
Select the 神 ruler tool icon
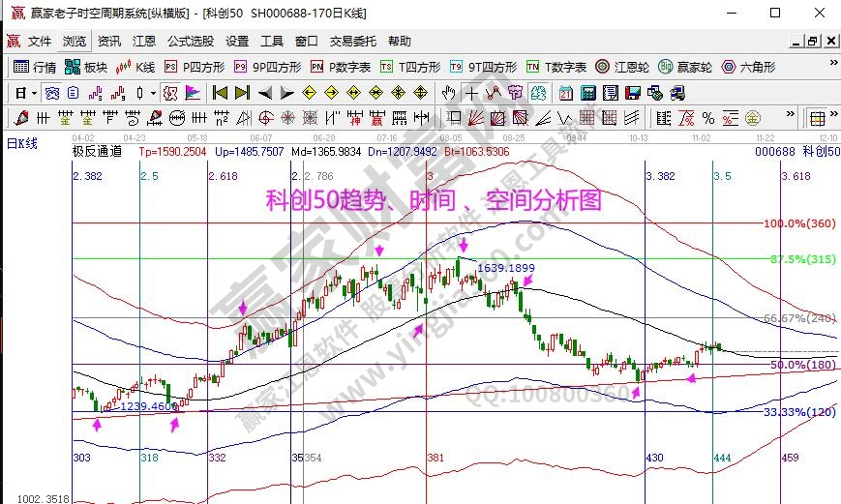[354, 117]
